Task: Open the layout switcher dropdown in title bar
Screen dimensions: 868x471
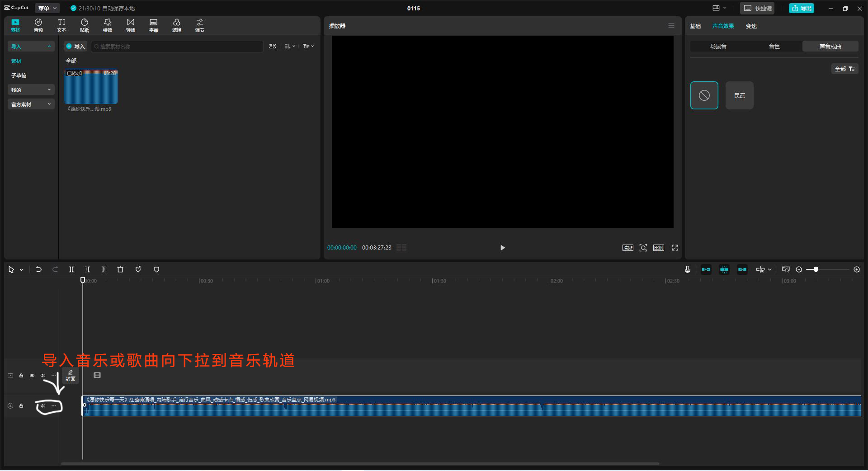Action: point(719,8)
